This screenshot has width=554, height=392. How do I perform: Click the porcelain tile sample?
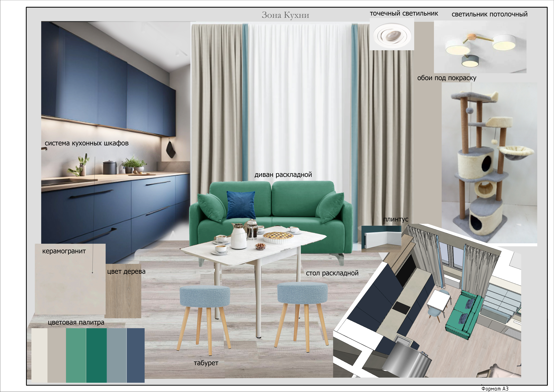point(70,279)
